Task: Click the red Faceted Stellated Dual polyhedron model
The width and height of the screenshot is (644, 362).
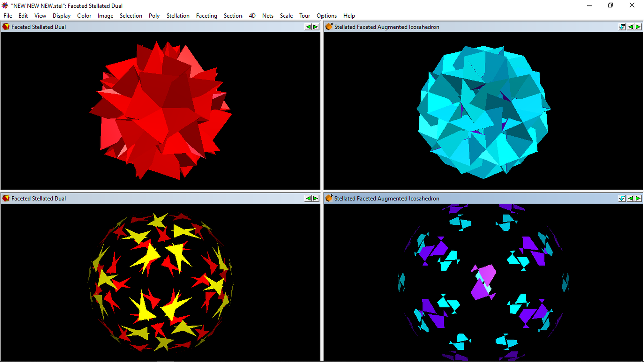Action: [161, 110]
